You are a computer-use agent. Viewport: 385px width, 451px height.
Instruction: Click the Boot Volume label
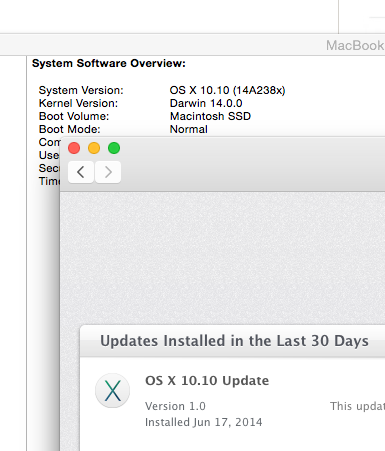point(74,116)
